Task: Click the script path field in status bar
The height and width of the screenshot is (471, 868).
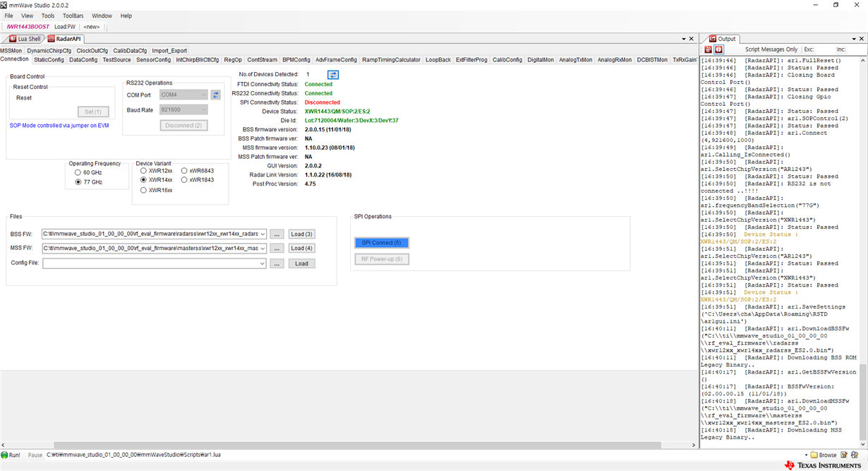Action: (x=423, y=455)
